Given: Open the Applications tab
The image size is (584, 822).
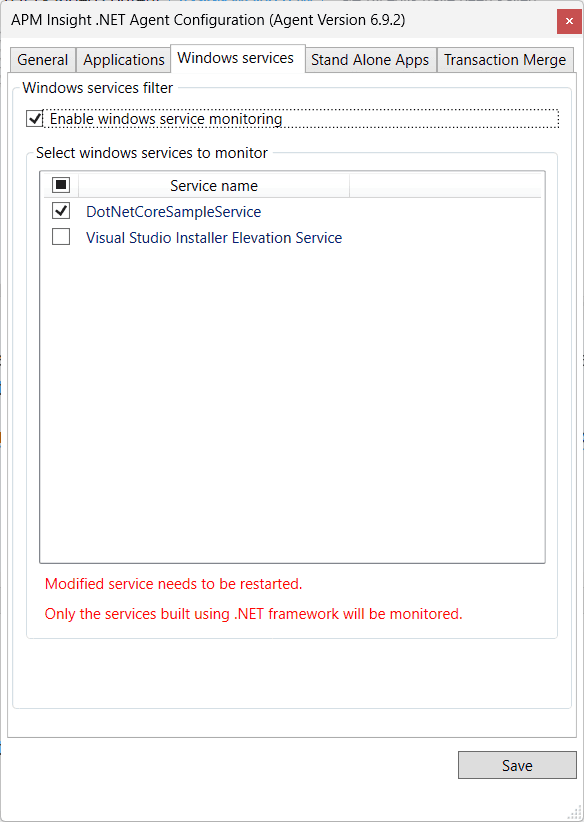Looking at the screenshot, I should point(124,60).
